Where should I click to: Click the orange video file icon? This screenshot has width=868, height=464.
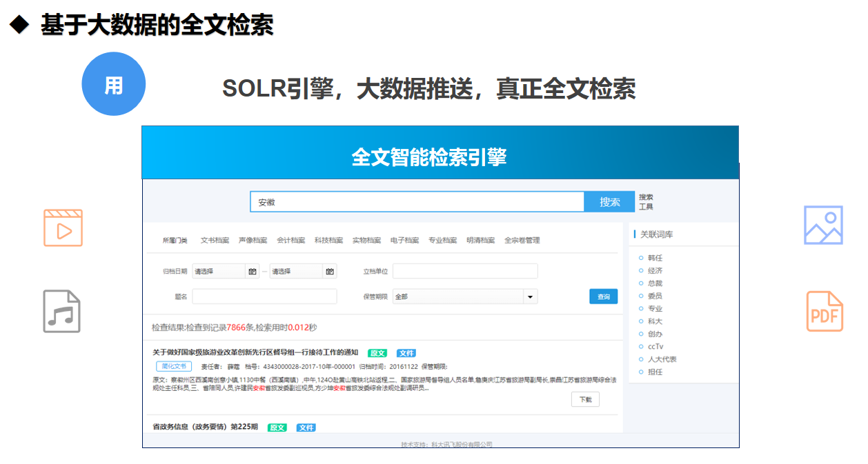coord(63,228)
